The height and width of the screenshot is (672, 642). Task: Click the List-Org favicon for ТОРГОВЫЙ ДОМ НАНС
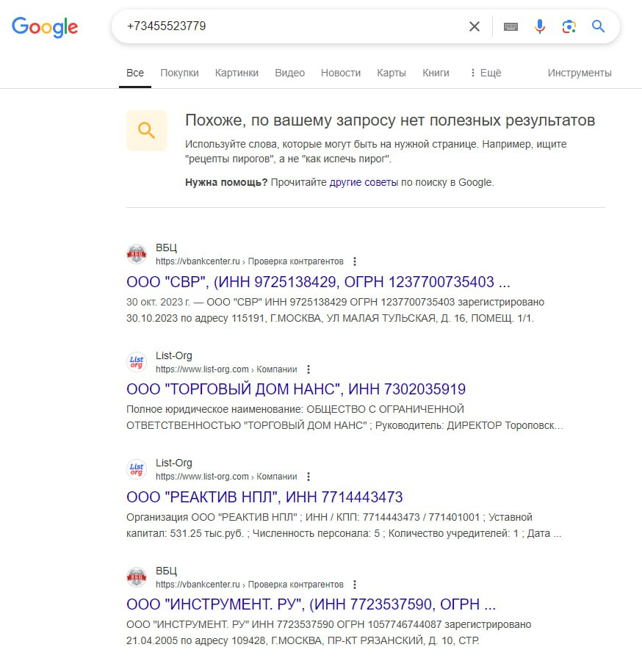pos(137,362)
